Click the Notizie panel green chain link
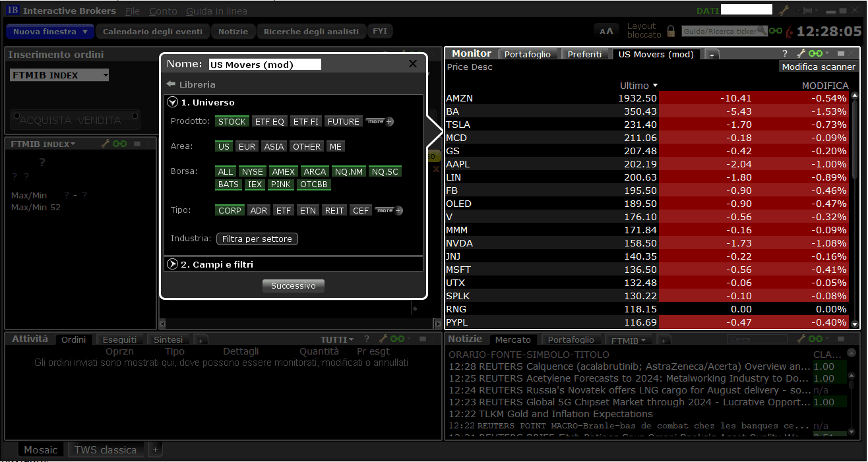Image resolution: width=868 pixels, height=462 pixels. coord(816,339)
